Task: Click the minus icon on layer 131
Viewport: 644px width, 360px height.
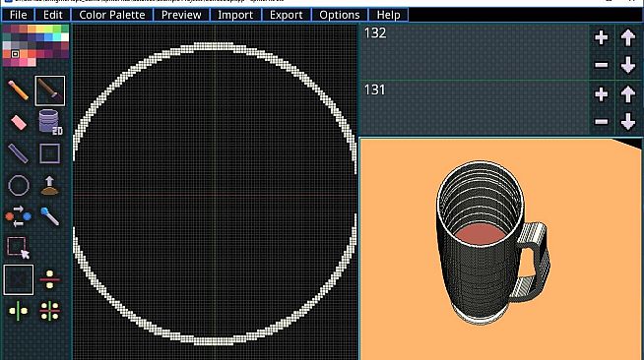Action: pyautogui.click(x=602, y=121)
